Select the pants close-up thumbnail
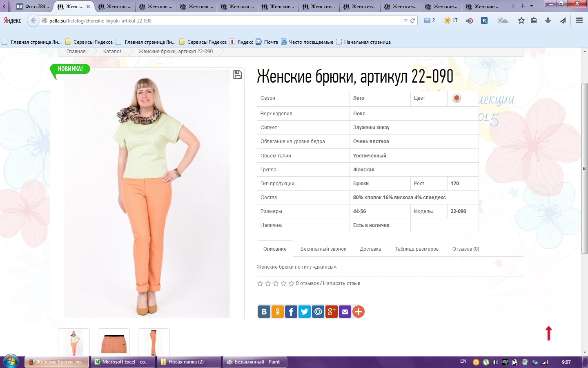The width and height of the screenshot is (588, 368). pos(114,343)
